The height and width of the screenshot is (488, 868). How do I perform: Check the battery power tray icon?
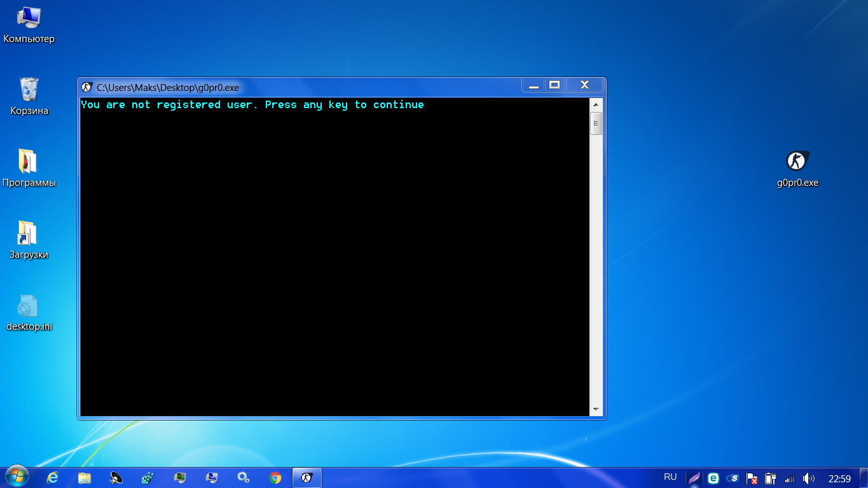[x=770, y=478]
